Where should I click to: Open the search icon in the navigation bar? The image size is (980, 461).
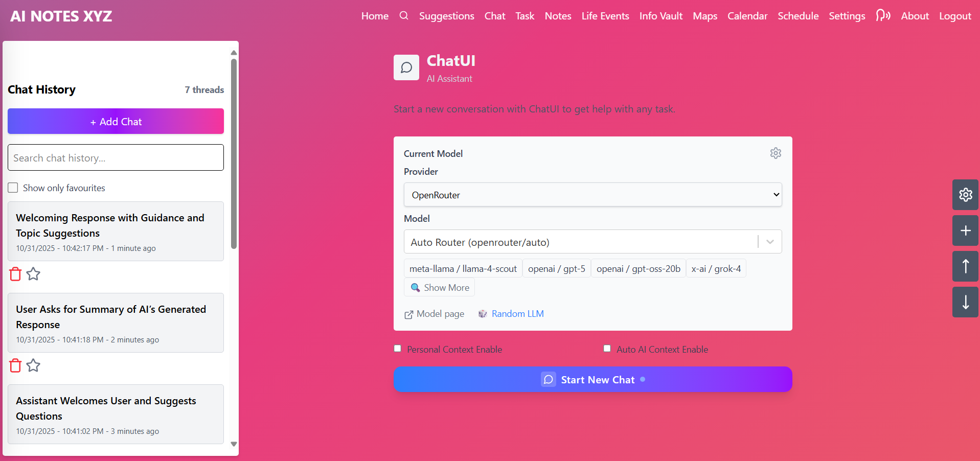[403, 16]
